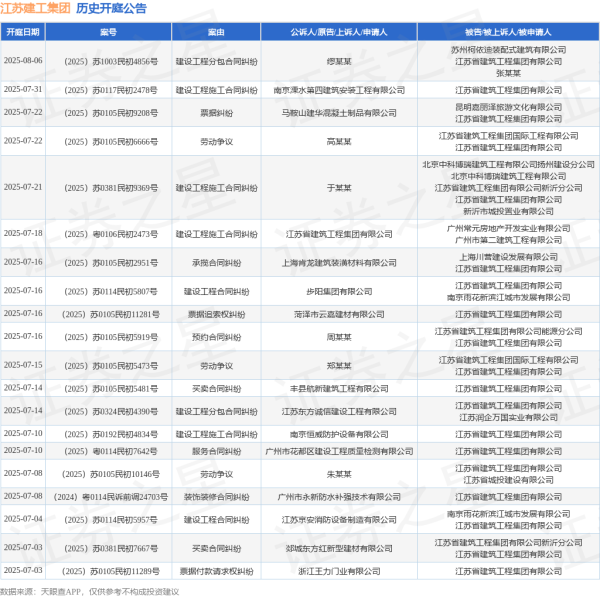Image resolution: width=600 pixels, height=597 pixels.
Task: Click the 案号 column header
Action: (108, 32)
